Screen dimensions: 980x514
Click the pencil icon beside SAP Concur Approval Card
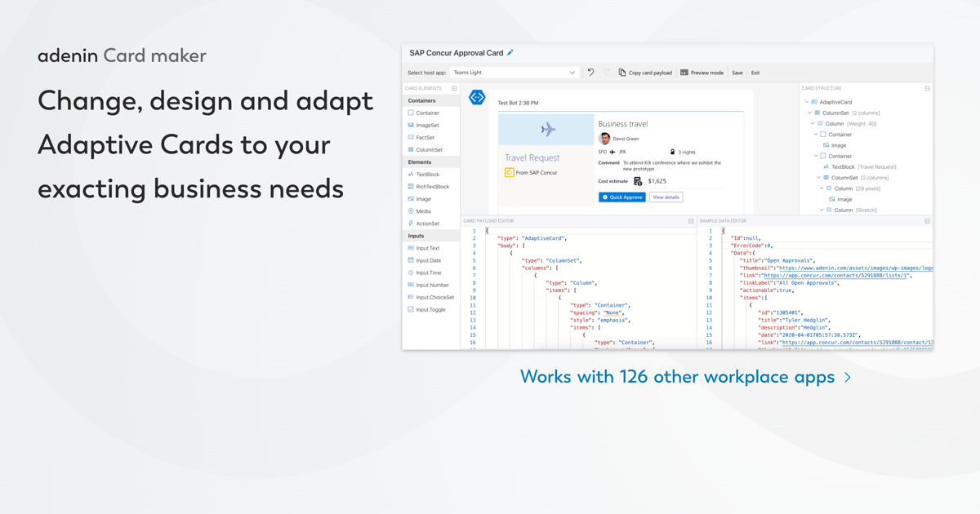click(x=511, y=51)
